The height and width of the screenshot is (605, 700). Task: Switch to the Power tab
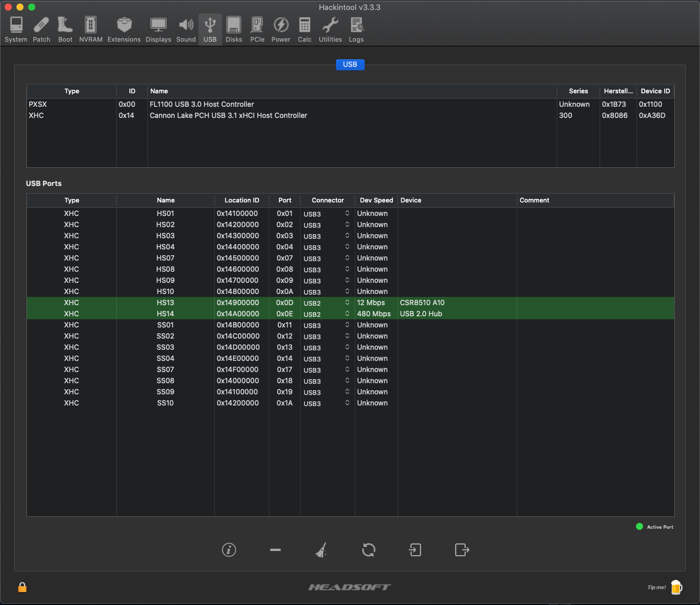[x=281, y=29]
